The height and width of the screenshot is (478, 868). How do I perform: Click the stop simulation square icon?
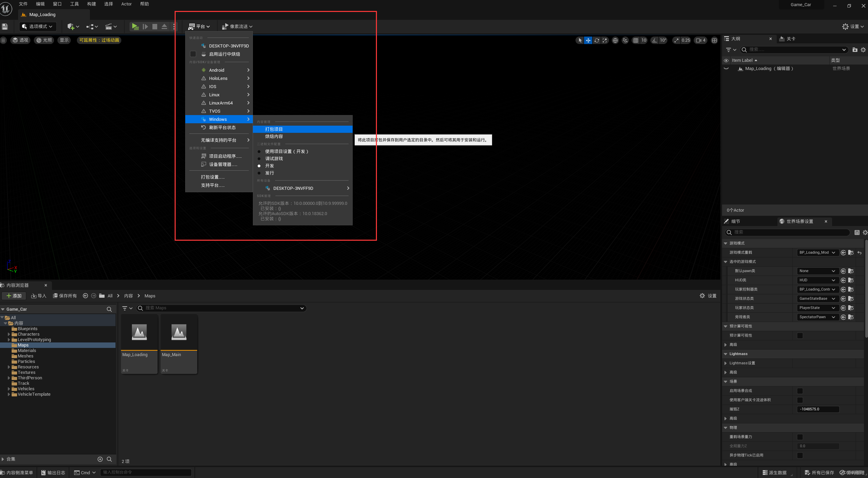(x=155, y=27)
